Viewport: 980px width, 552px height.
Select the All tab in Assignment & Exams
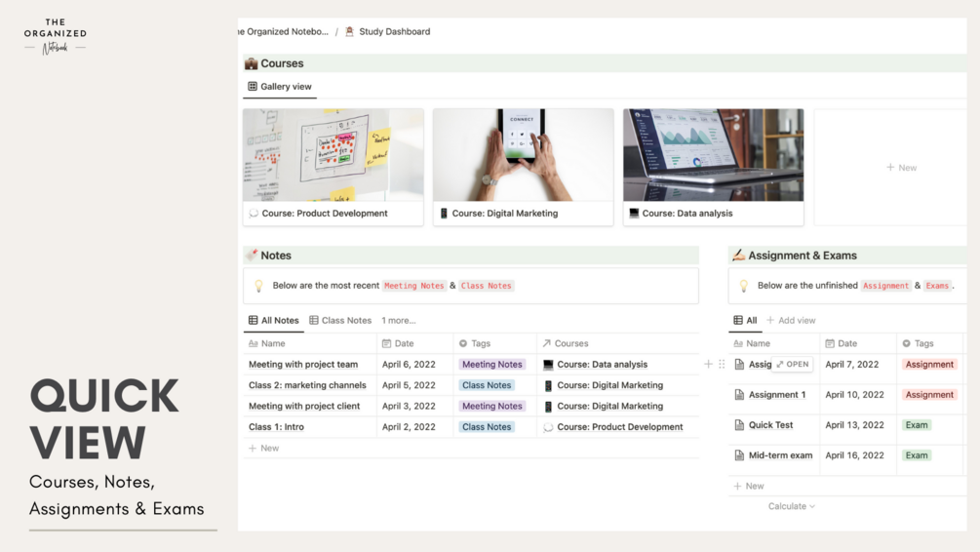coord(745,320)
